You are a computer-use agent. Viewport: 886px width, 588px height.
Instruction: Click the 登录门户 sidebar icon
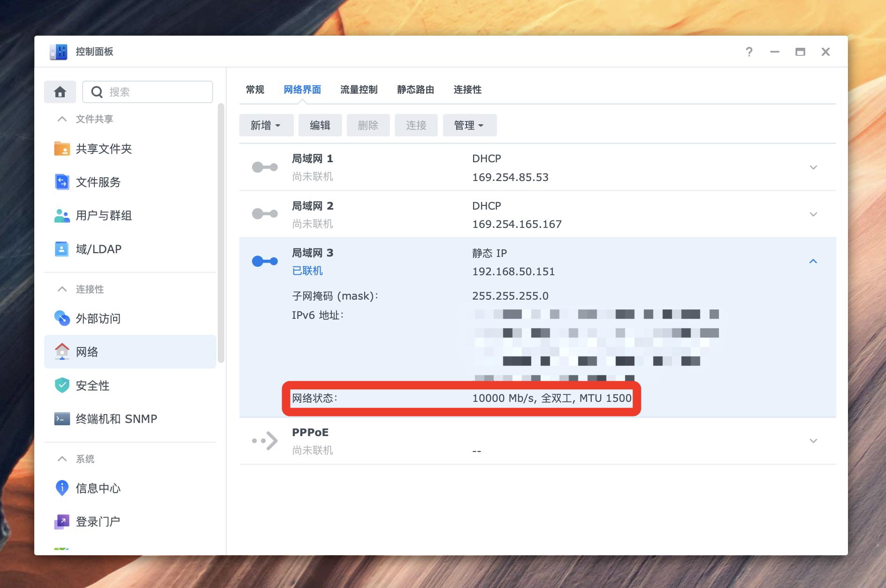tap(61, 521)
